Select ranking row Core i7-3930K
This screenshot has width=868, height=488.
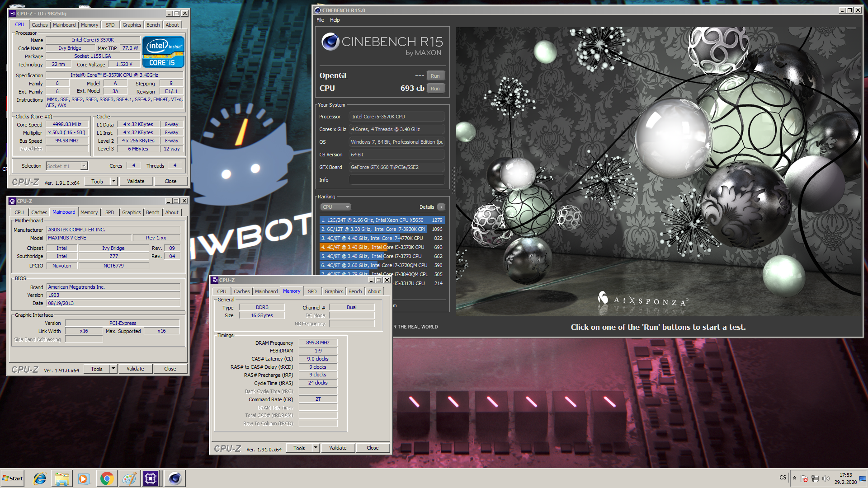point(382,229)
